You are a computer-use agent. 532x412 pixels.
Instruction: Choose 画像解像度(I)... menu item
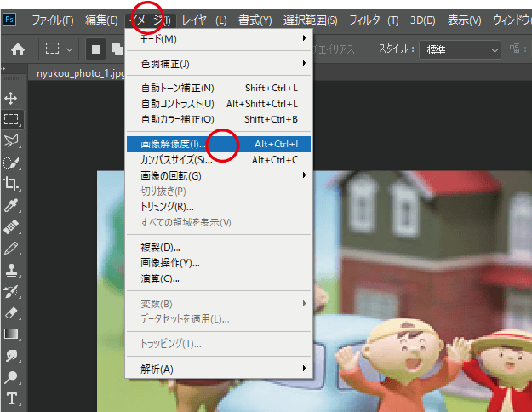[219, 144]
